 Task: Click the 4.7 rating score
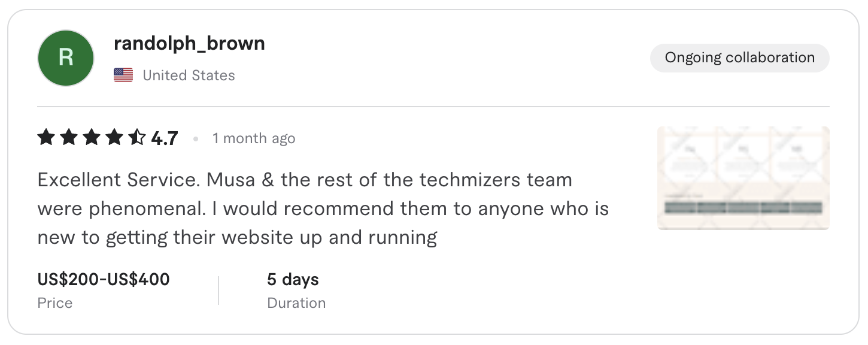tap(165, 139)
